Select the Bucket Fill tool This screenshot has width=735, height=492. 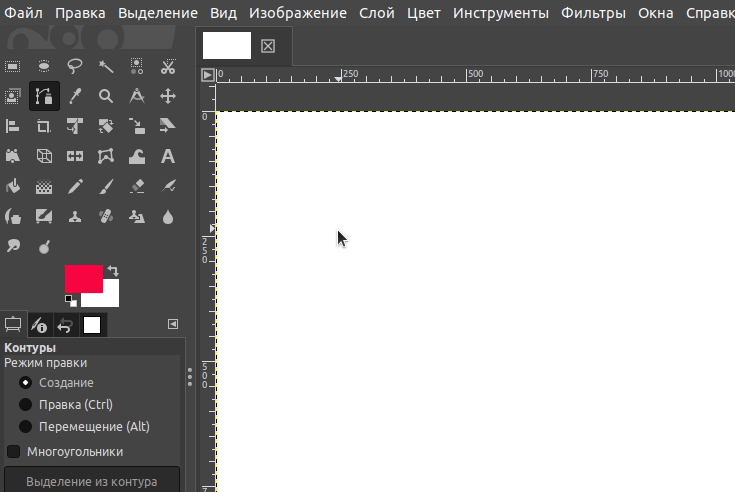(x=13, y=187)
